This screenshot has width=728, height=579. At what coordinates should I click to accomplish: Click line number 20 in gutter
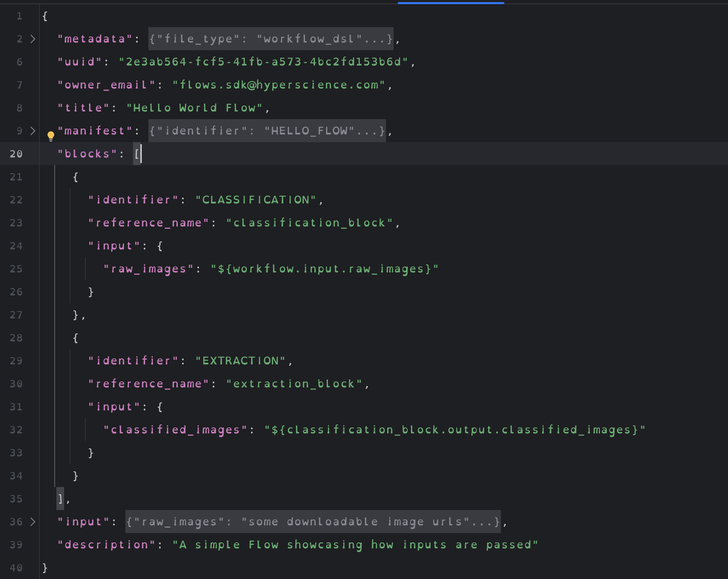[x=16, y=154]
